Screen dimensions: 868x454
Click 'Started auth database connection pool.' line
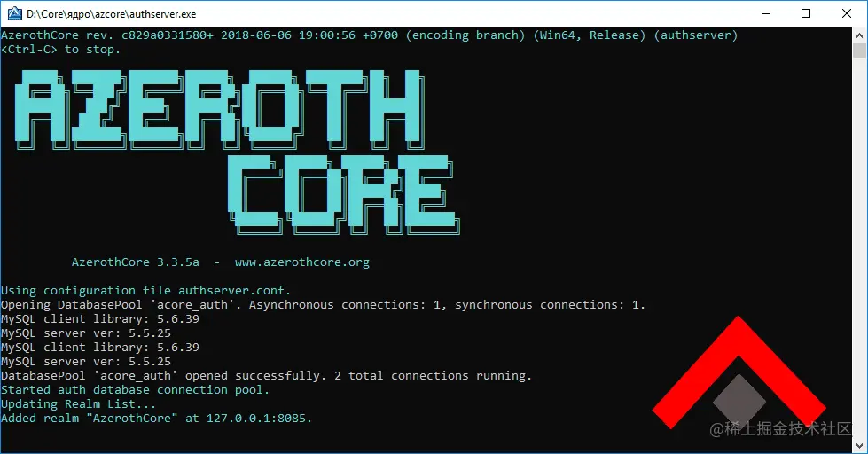(x=135, y=390)
